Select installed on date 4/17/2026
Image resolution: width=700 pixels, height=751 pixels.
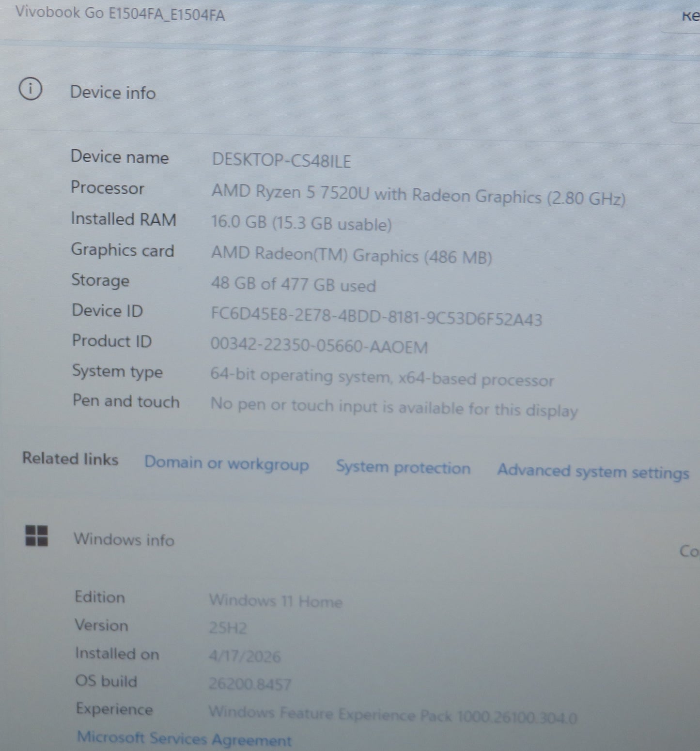click(x=245, y=656)
